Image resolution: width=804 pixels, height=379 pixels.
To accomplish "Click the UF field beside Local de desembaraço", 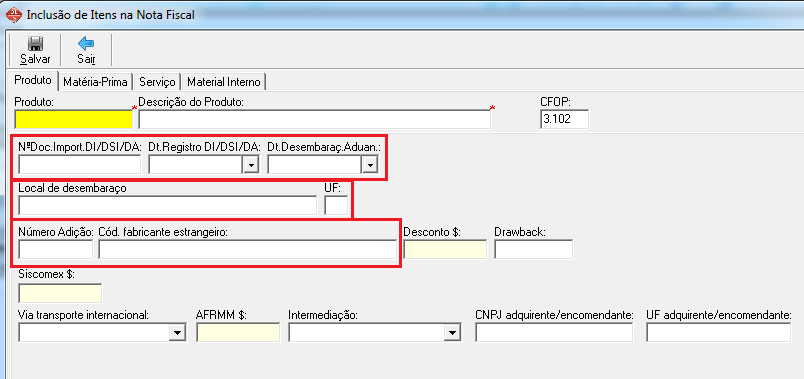I will [336, 206].
